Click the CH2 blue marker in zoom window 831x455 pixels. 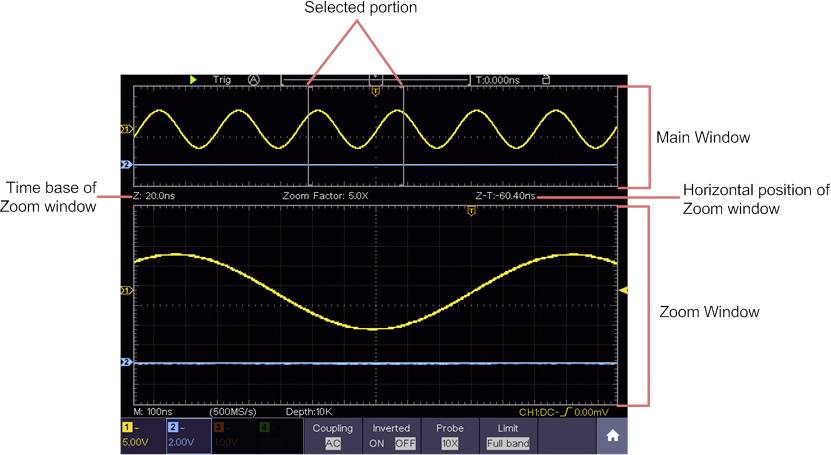(126, 362)
